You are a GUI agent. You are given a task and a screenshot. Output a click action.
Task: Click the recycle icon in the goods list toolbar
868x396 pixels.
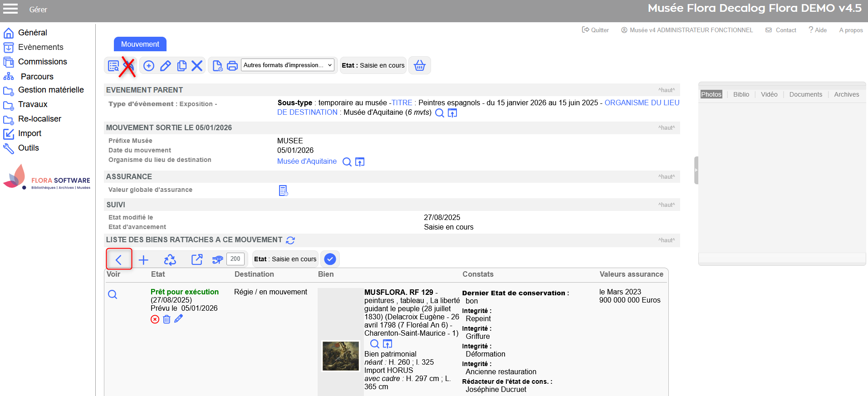click(x=170, y=259)
